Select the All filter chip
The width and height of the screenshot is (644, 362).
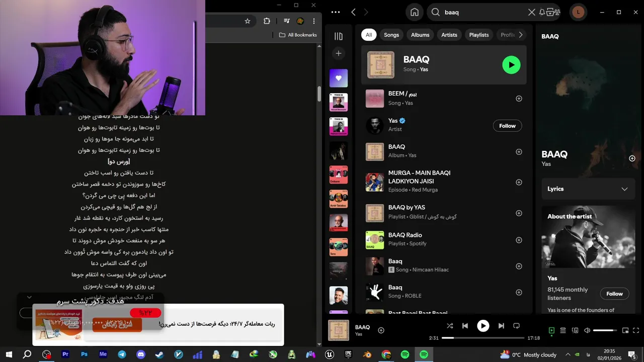pos(369,35)
